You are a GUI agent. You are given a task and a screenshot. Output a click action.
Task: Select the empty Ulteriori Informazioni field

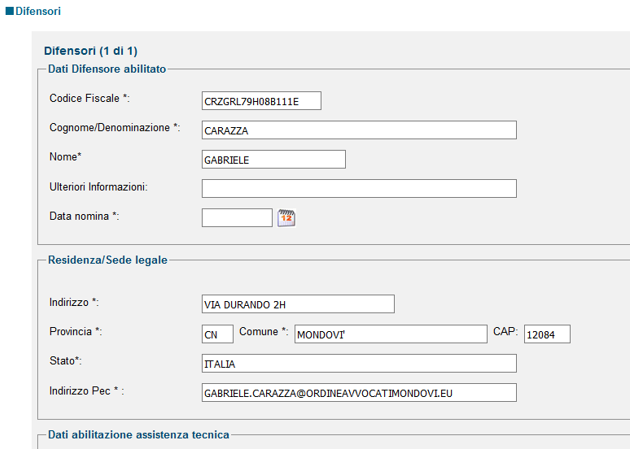point(359,189)
